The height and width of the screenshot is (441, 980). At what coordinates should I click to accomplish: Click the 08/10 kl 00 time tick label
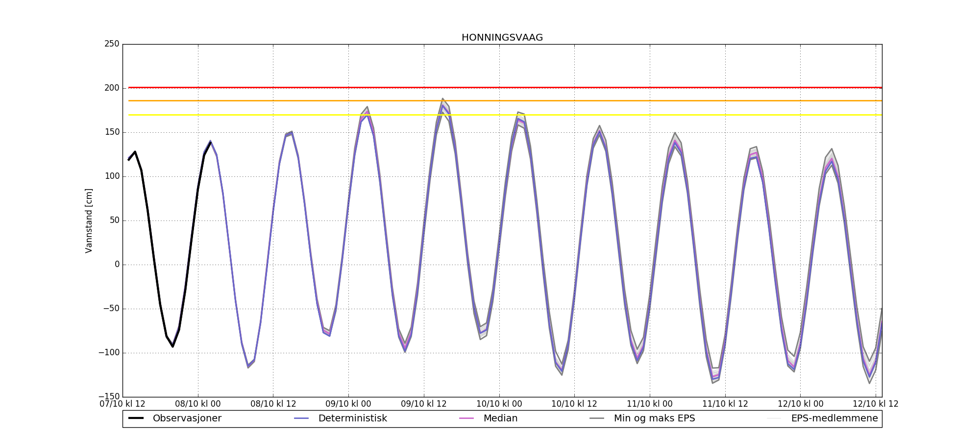click(198, 404)
